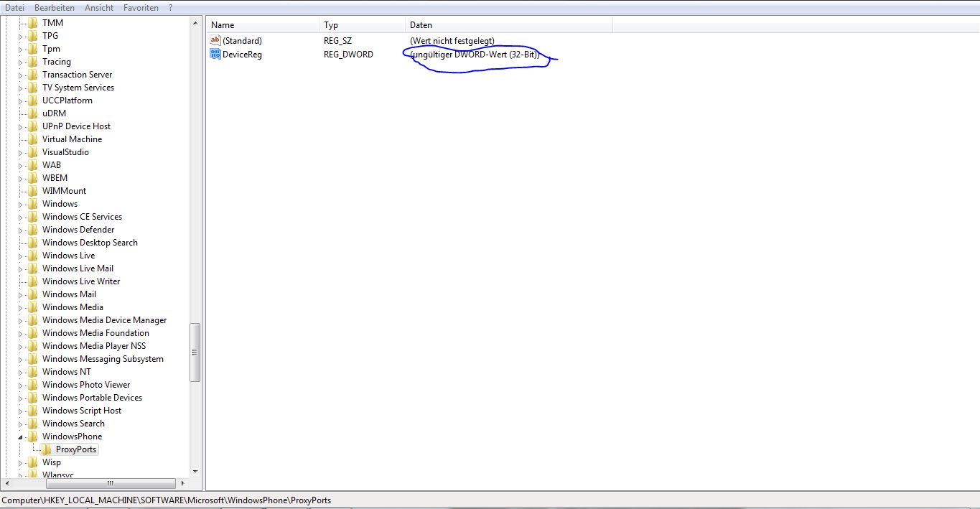This screenshot has width=980, height=509.
Task: Click the Tpm folder icon
Action: coord(33,49)
